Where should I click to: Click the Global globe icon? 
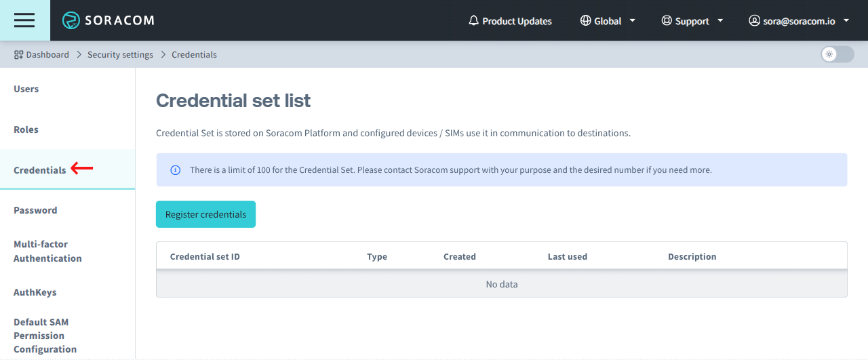click(586, 21)
